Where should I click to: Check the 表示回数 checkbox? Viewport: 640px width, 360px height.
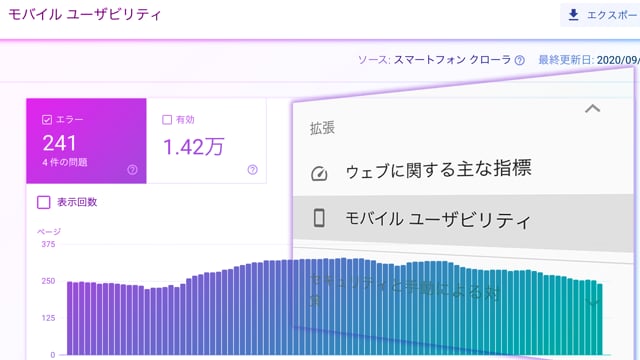pos(44,202)
